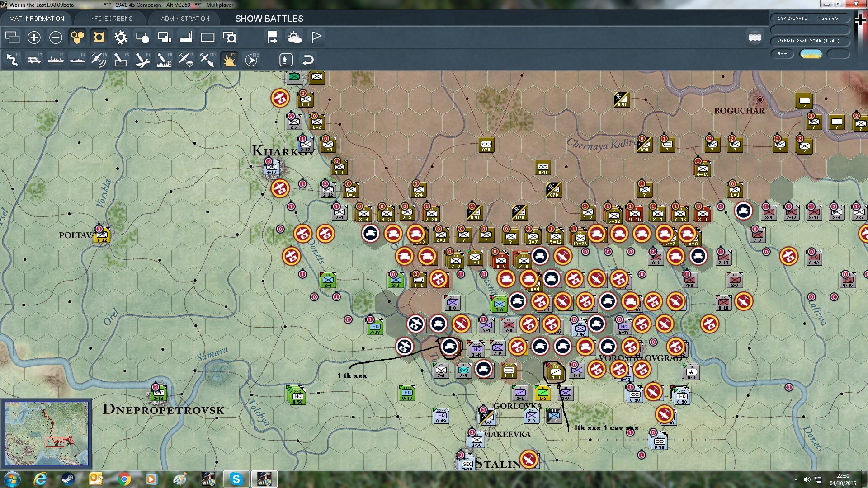Click the F12 end turn icon

point(251,59)
